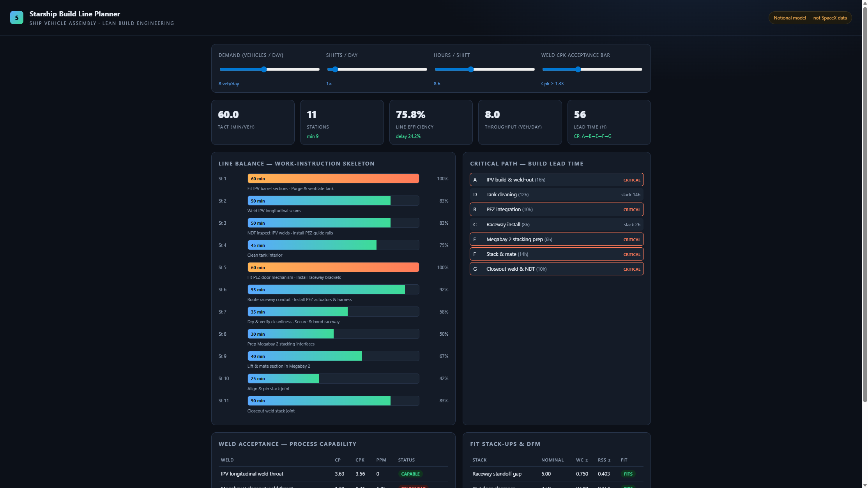The image size is (868, 488).
Task: Click the 'slack 14h' label on Tank cleaning
Action: [x=631, y=195]
